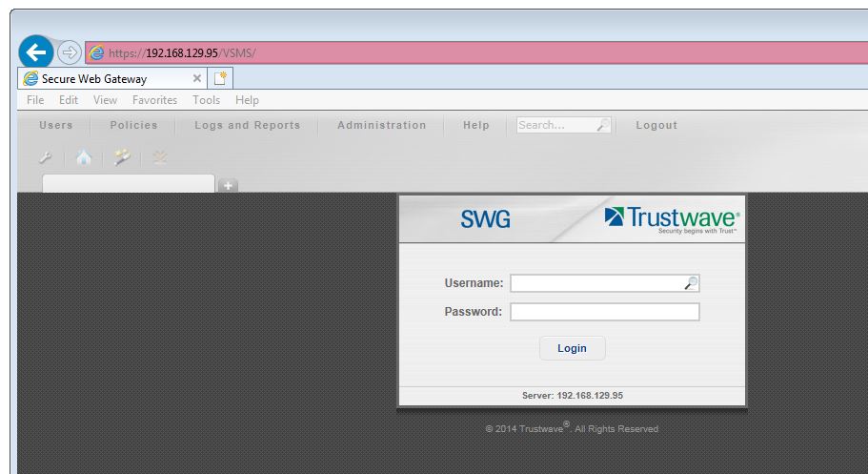Click the Logout link
Image resolution: width=868 pixels, height=474 pixels.
pyautogui.click(x=656, y=125)
